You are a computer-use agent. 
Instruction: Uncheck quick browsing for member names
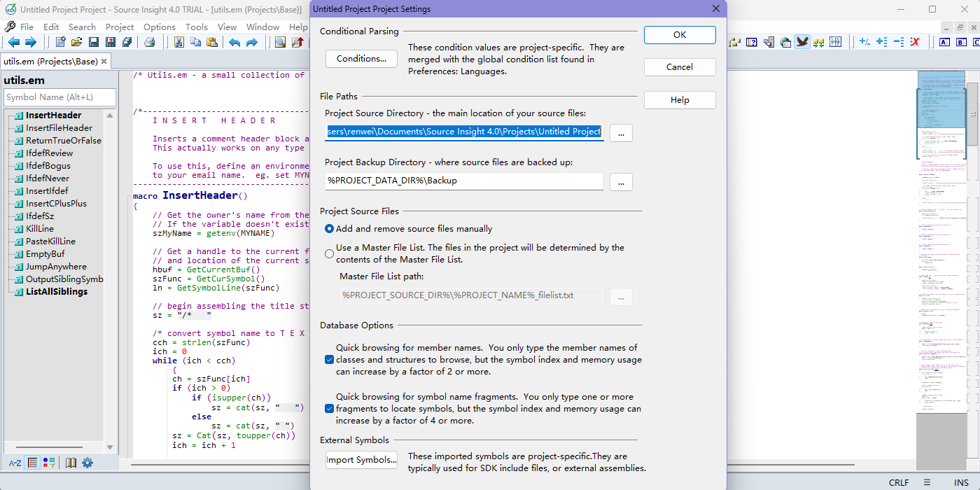point(329,360)
